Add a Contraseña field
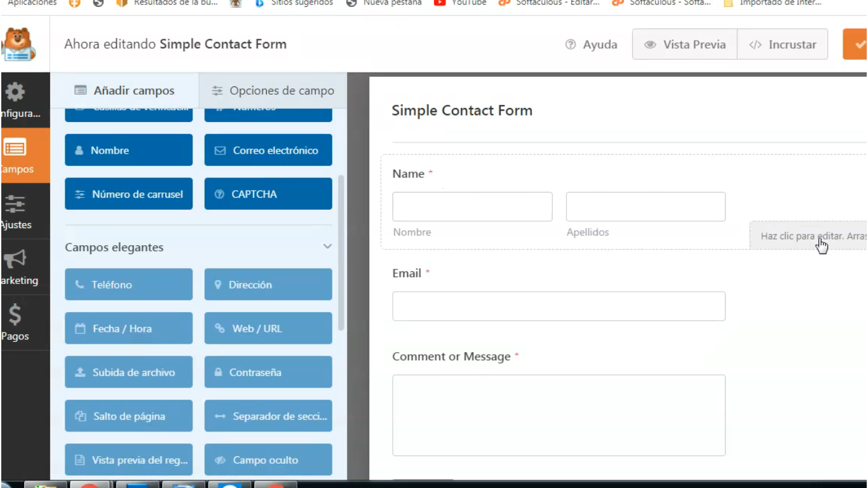The width and height of the screenshot is (868, 488). [x=268, y=372]
